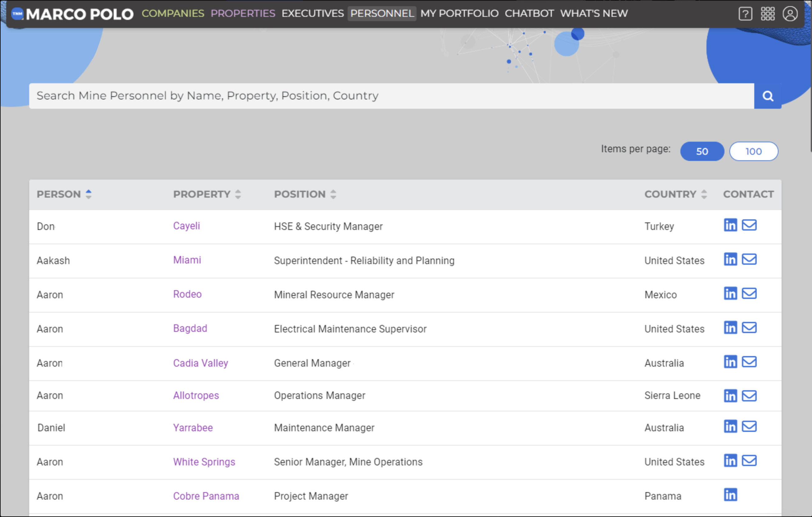812x517 pixels.
Task: Focus the Search Mine Personnel field
Action: click(x=391, y=96)
